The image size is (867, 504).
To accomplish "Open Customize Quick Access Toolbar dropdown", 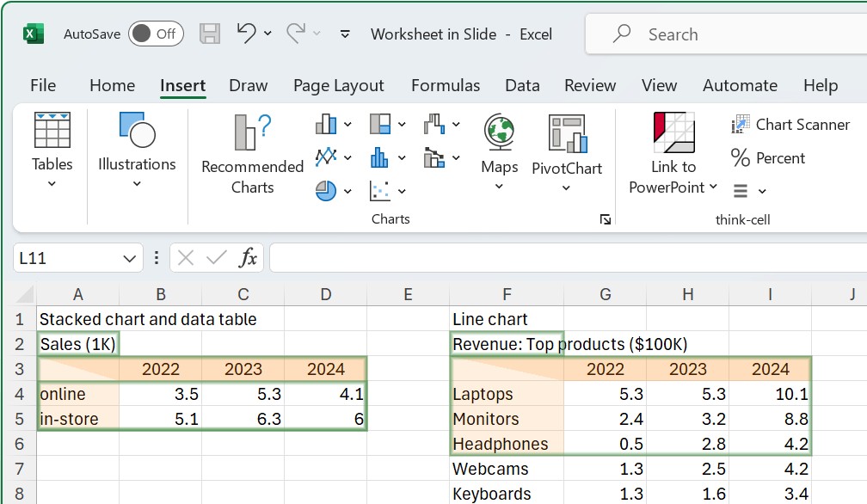I will (x=344, y=34).
